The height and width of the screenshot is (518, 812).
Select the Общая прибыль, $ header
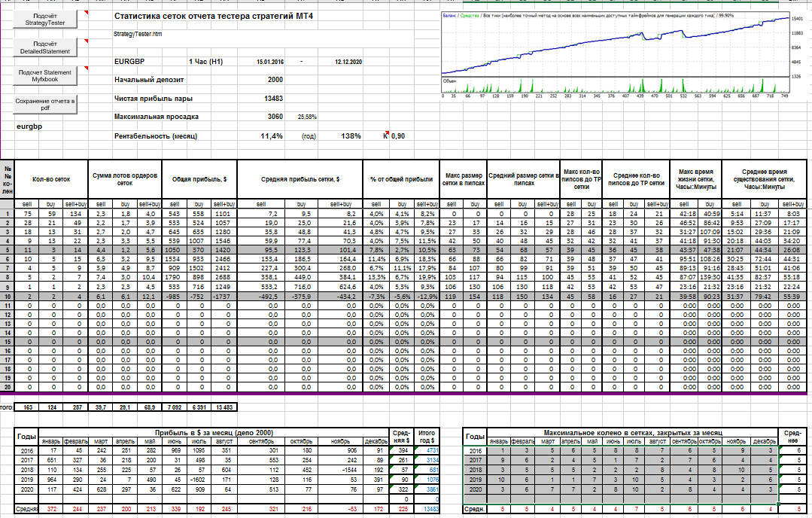click(199, 179)
